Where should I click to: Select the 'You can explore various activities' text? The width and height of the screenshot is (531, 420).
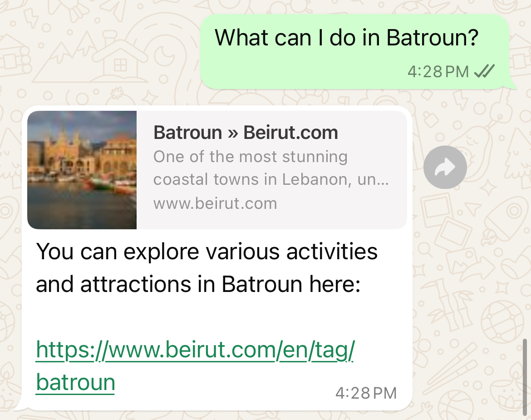[206, 252]
